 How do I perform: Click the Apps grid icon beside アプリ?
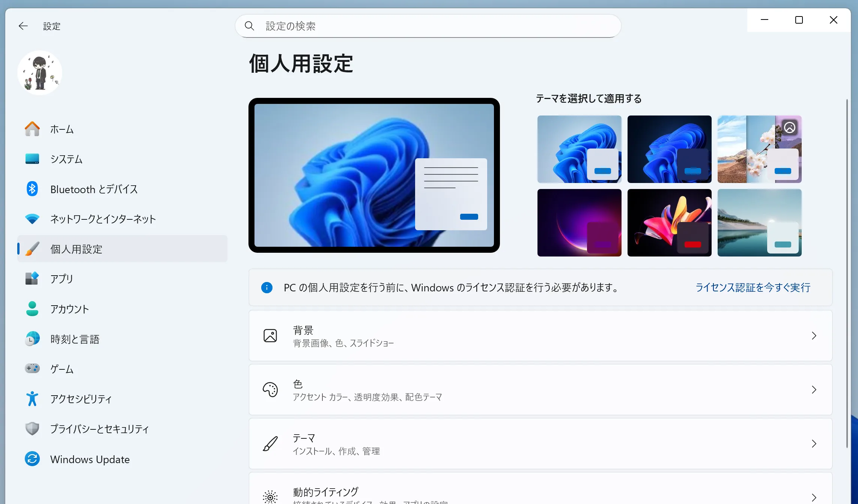click(x=32, y=279)
